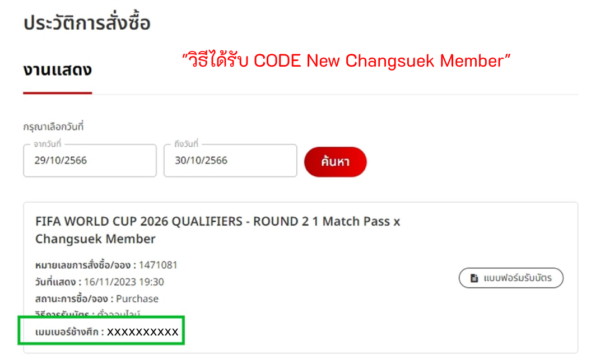The image size is (605, 364).
Task: Click the document icon on แบบฟอร์มรับบัตร button
Action: (473, 278)
